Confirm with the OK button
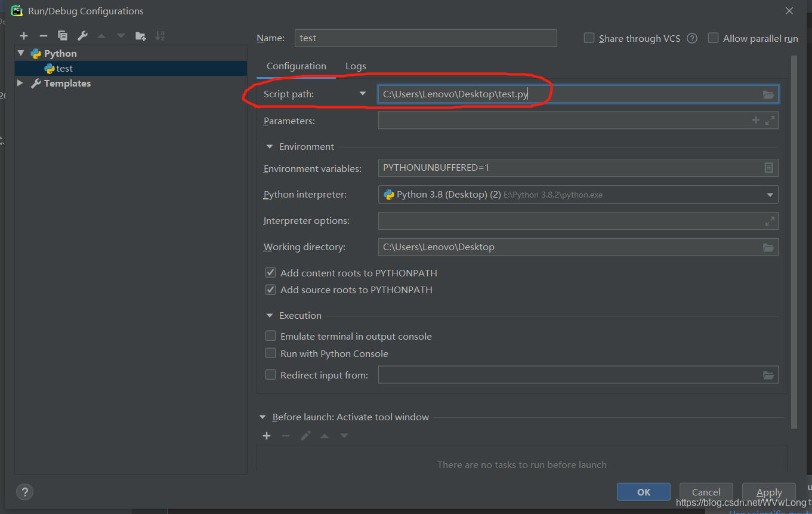The width and height of the screenshot is (812, 514). coord(644,492)
